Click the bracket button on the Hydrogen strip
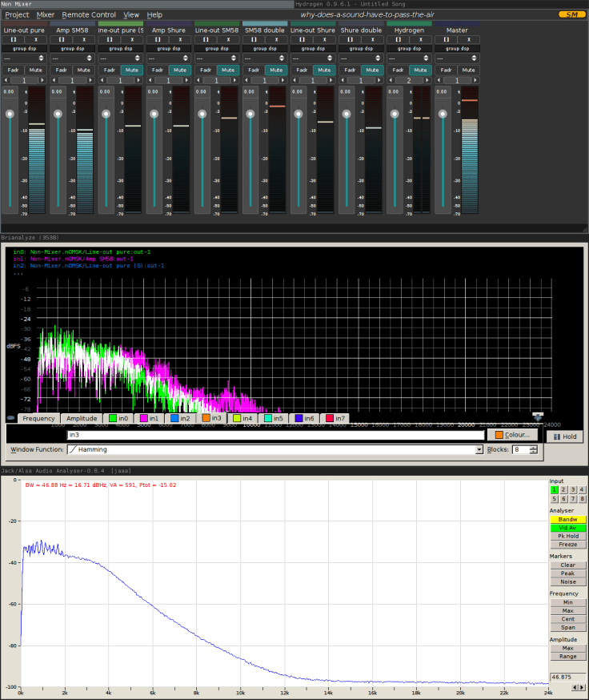The image size is (589, 700). pyautogui.click(x=397, y=39)
